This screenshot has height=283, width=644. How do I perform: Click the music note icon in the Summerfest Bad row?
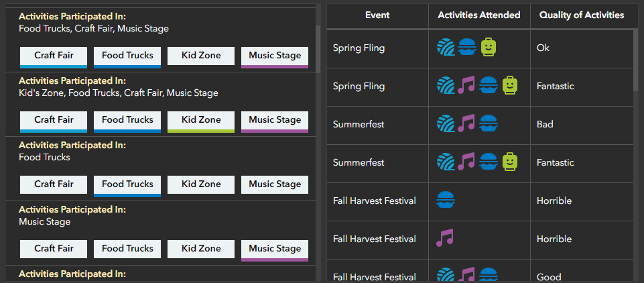(x=466, y=124)
